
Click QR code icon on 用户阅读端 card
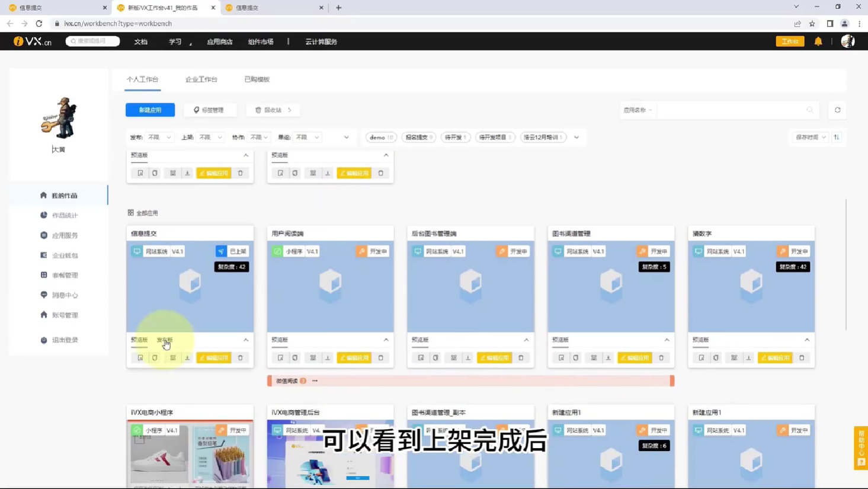click(x=313, y=358)
